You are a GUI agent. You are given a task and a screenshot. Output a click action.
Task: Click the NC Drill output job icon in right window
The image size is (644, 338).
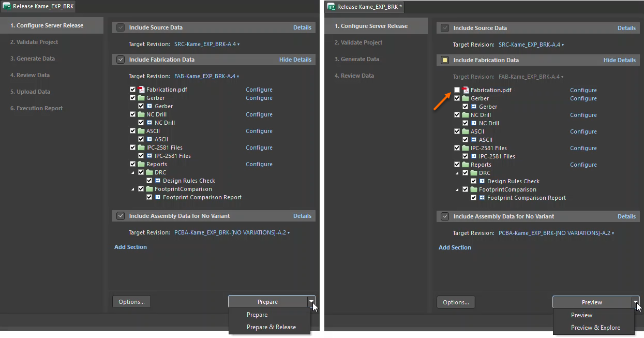point(474,123)
